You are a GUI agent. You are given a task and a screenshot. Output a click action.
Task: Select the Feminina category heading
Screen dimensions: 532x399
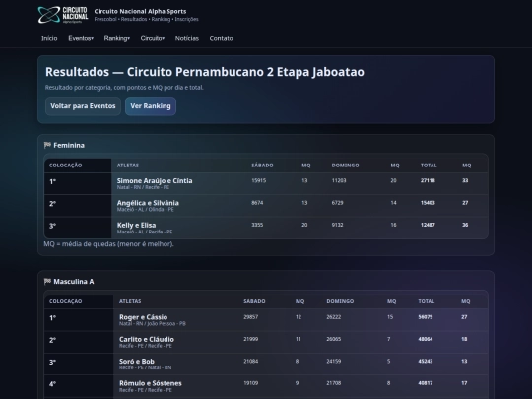click(69, 145)
